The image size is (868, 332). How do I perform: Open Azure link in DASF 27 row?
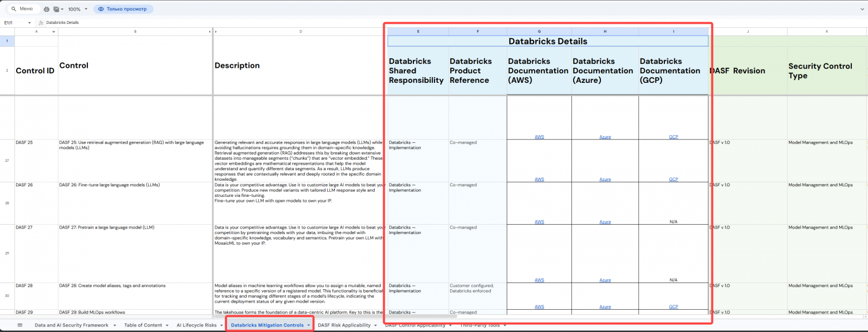[x=605, y=280]
